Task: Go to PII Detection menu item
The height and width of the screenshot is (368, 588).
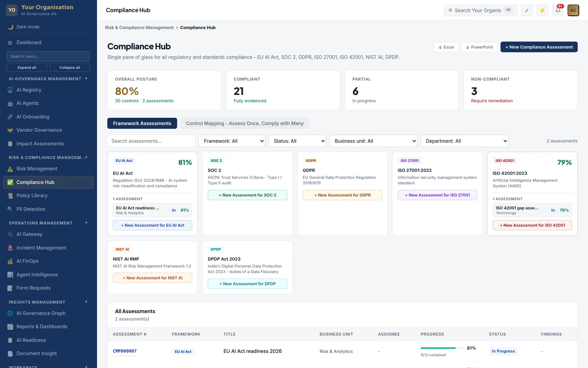Action: 48,209
